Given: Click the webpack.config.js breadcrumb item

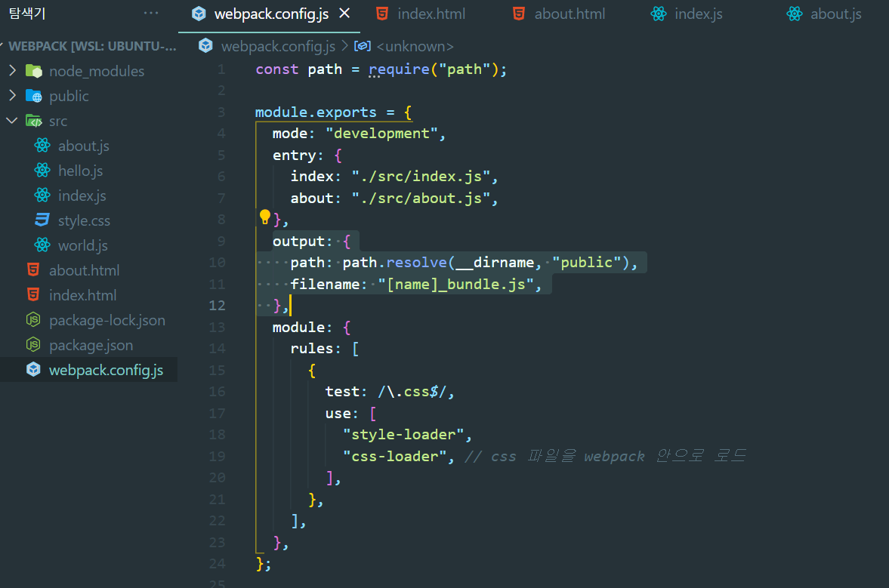Looking at the screenshot, I should pyautogui.click(x=278, y=46).
